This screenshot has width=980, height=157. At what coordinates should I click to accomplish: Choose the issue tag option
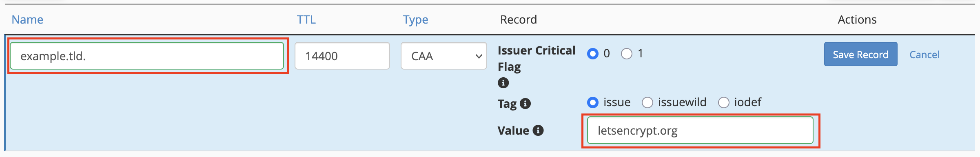[592, 102]
